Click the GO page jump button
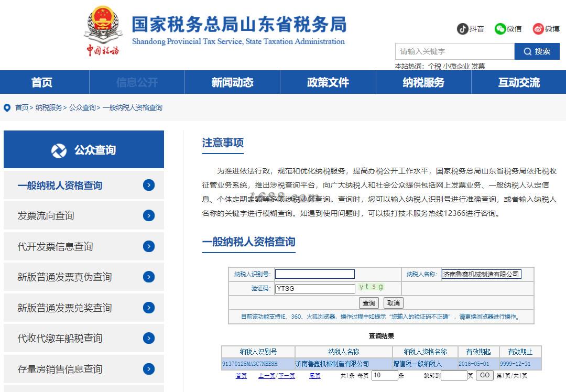 485,375
